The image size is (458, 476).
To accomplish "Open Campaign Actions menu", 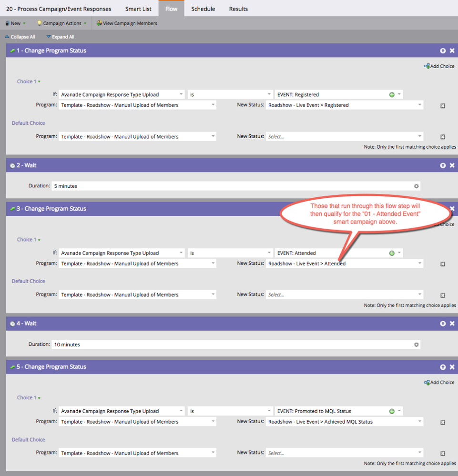I will [x=62, y=23].
